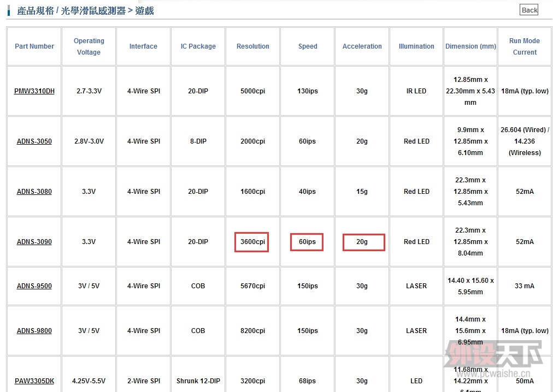The image size is (553, 392).
Task: Click the Acceleration column header
Action: pyautogui.click(x=362, y=46)
